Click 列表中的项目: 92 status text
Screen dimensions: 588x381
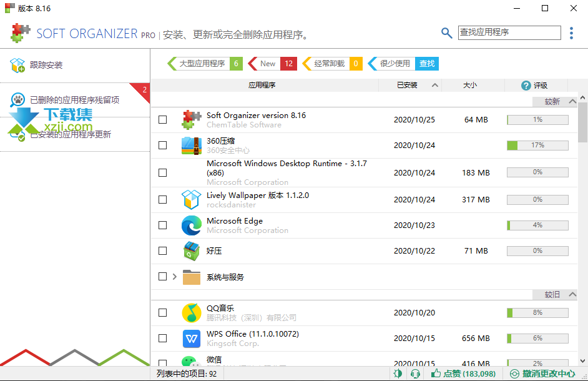click(x=187, y=374)
